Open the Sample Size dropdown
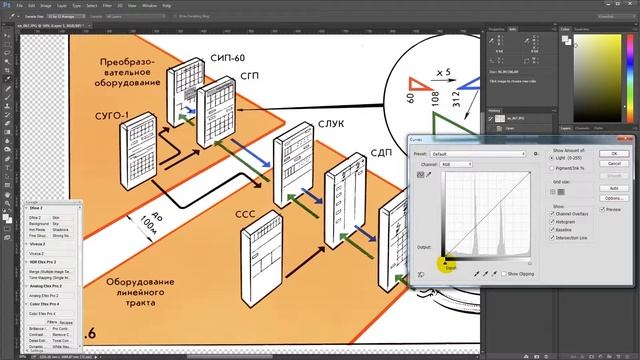The image size is (640, 360). (66, 16)
